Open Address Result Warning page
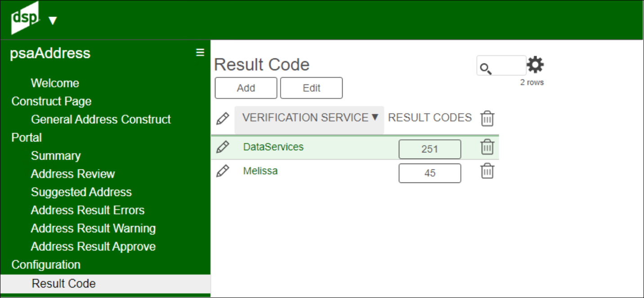Screen dimensions: 644x298 pyautogui.click(x=93, y=228)
